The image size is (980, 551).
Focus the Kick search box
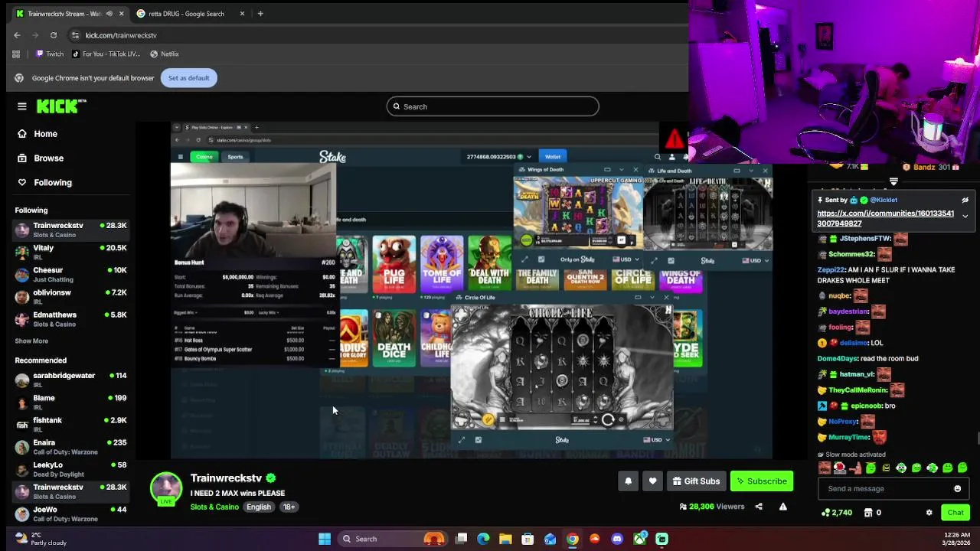pos(492,106)
